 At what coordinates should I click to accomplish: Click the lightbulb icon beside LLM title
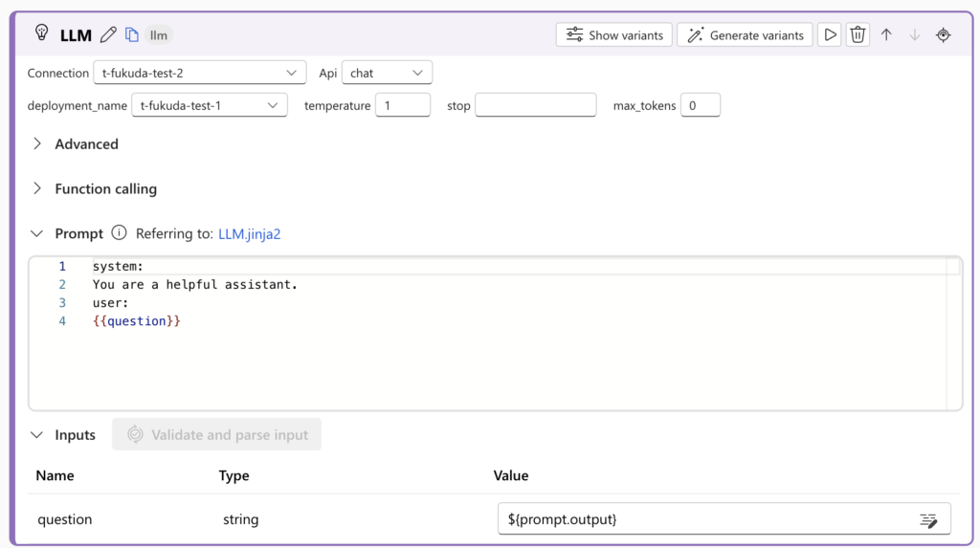pos(41,33)
